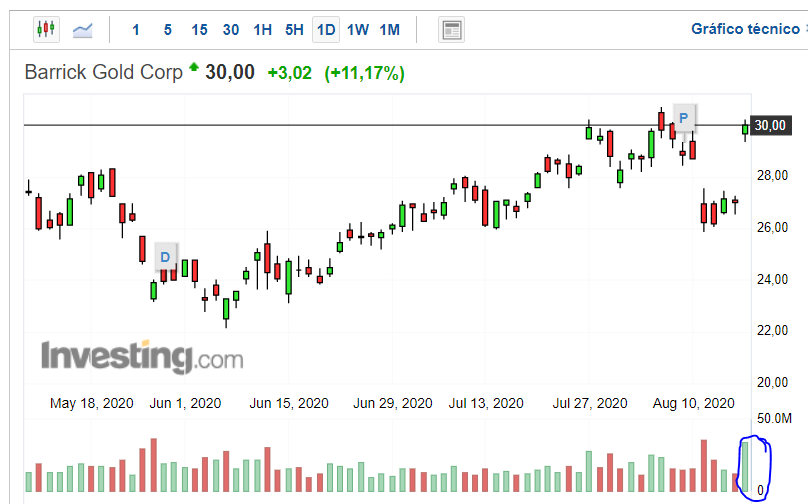Choose the 15 minute interval
Viewport: 808px width, 504px height.
click(199, 30)
